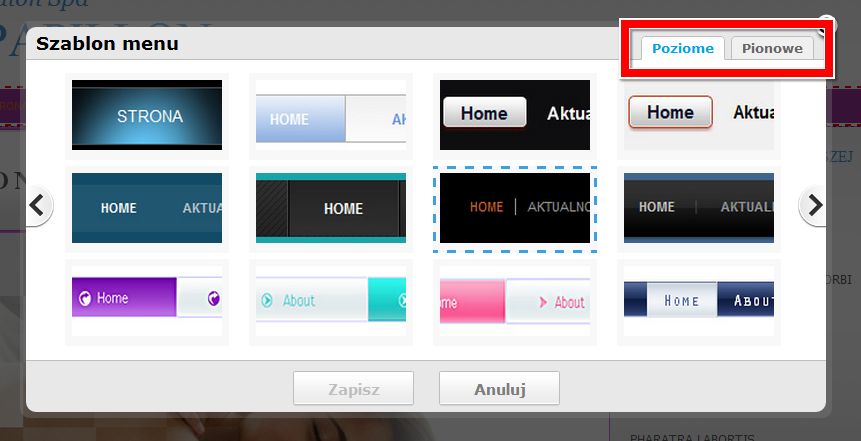Switch to the Pionowe tab
861x441 pixels.
[x=772, y=48]
